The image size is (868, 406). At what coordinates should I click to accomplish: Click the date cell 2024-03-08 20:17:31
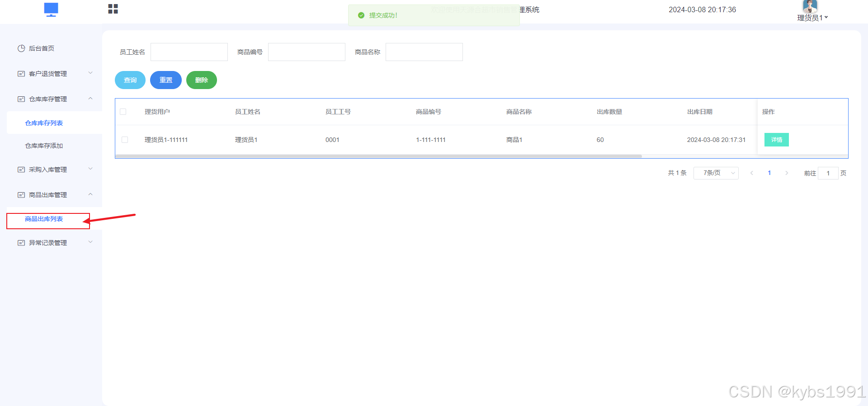716,140
